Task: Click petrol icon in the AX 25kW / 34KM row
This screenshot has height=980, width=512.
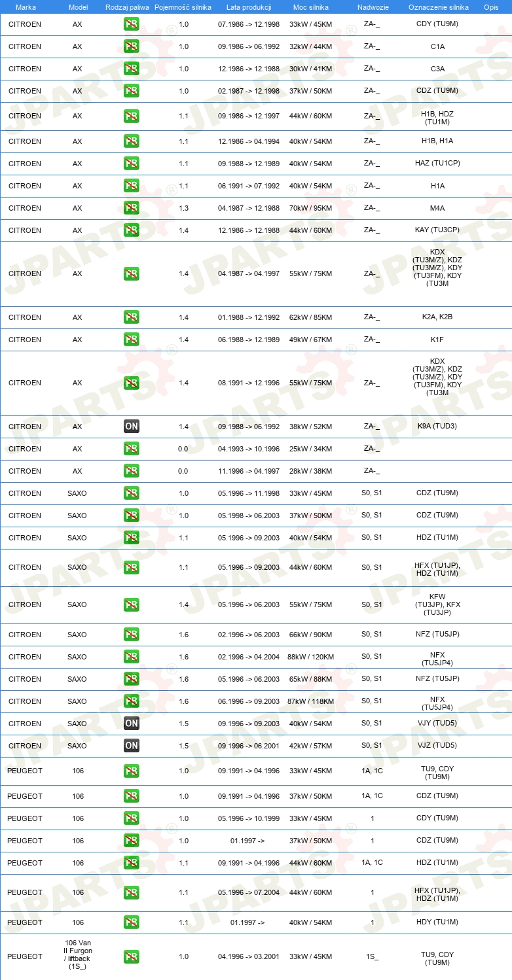Action: pyautogui.click(x=131, y=449)
